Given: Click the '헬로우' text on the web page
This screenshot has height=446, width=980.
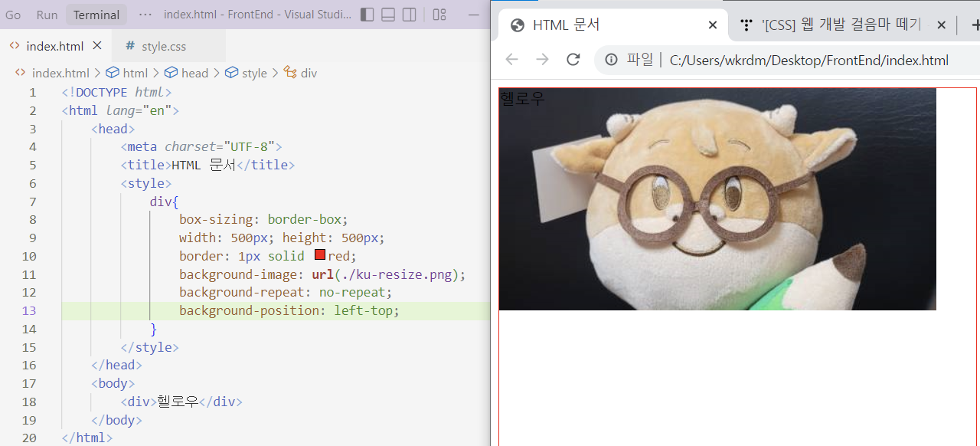Looking at the screenshot, I should tap(522, 98).
